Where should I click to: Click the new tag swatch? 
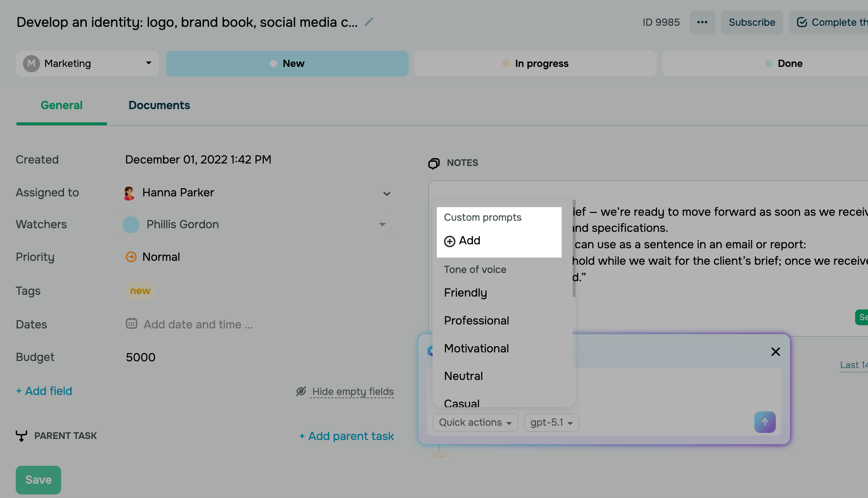[x=140, y=291]
